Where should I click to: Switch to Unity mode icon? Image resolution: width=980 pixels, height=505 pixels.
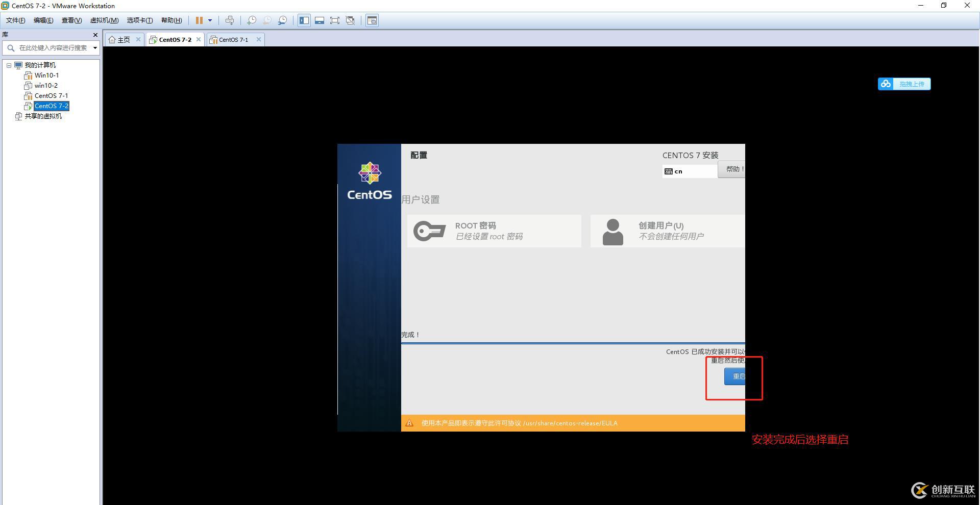pos(350,20)
